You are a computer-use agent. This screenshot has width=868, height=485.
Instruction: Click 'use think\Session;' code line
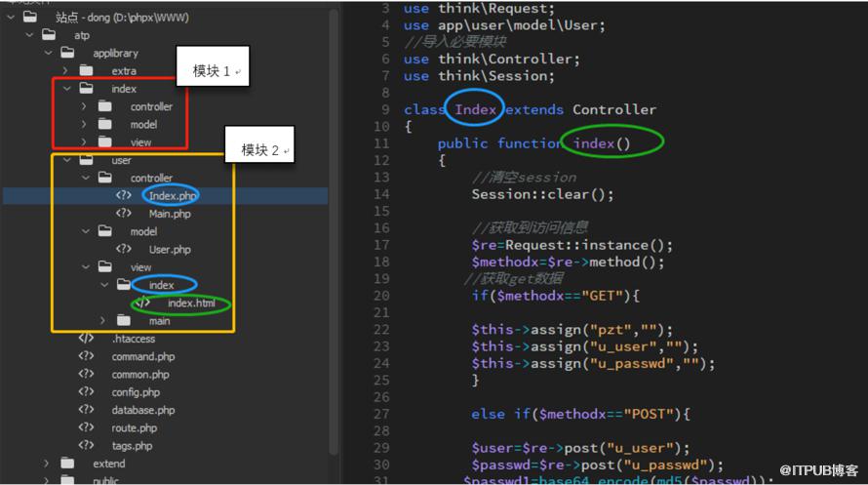point(479,75)
